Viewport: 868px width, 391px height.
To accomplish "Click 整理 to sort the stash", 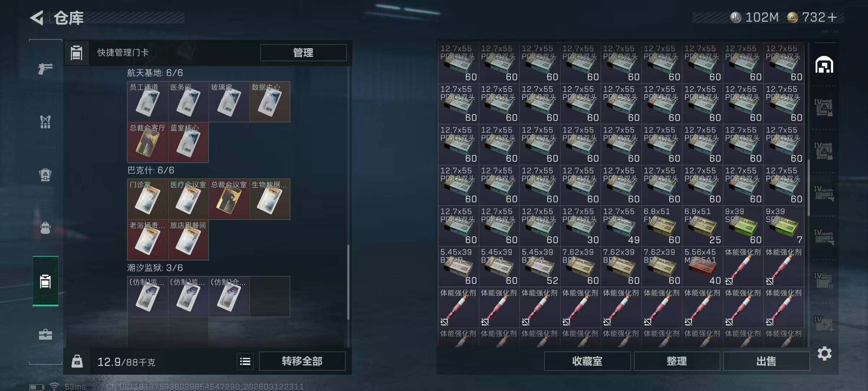I will coord(677,361).
